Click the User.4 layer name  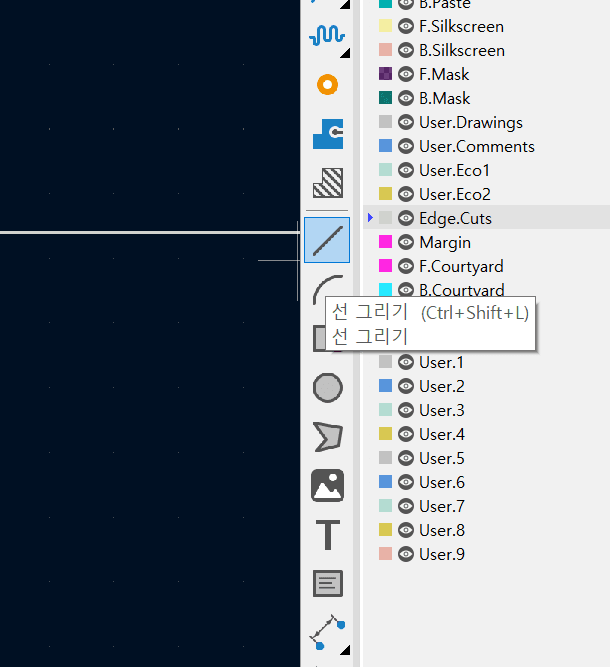(x=442, y=434)
